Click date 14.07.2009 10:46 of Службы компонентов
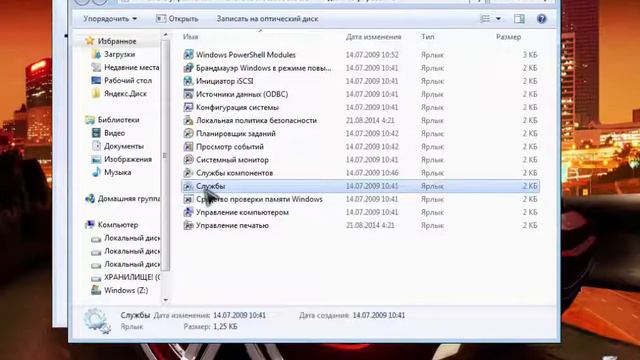This screenshot has width=640, height=360. pos(372,173)
